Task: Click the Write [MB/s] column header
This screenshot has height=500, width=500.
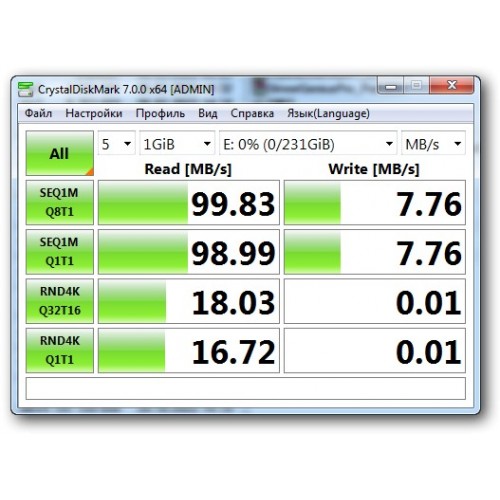Action: (374, 169)
